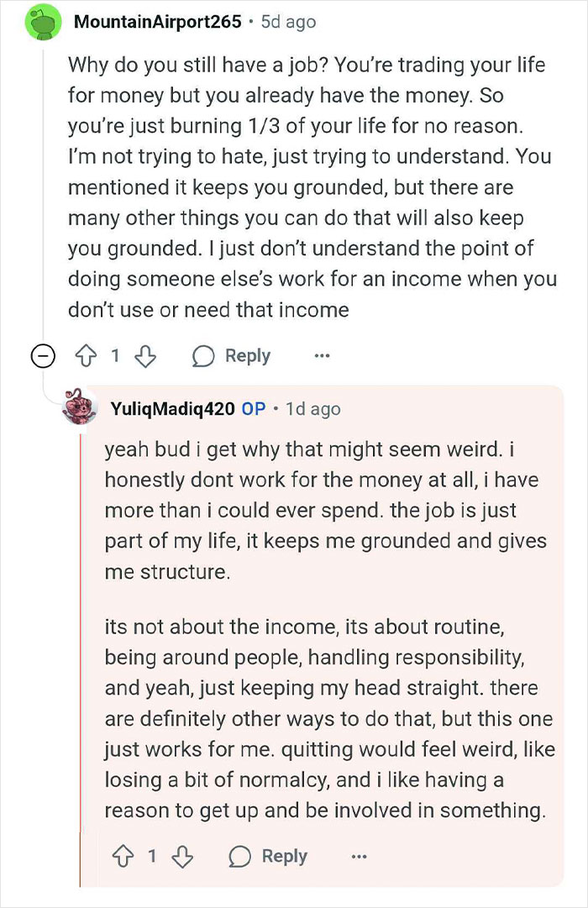The image size is (588, 908).
Task: Open the more options menu on the OP's reply
Action: [360, 856]
